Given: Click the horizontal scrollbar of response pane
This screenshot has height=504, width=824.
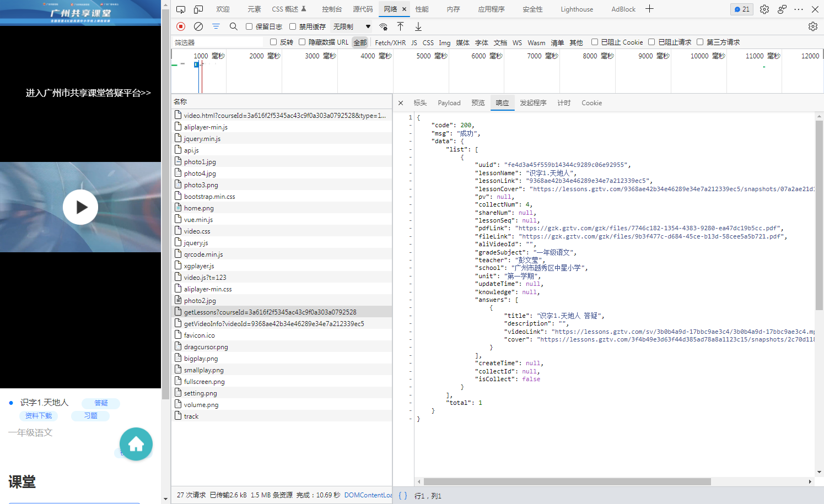Looking at the screenshot, I should tap(567, 481).
